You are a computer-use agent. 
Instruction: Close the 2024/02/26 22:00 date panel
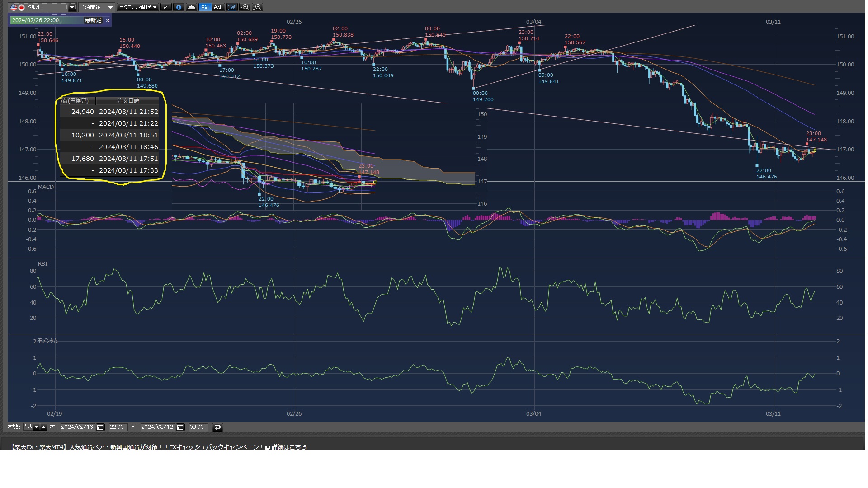point(108,20)
